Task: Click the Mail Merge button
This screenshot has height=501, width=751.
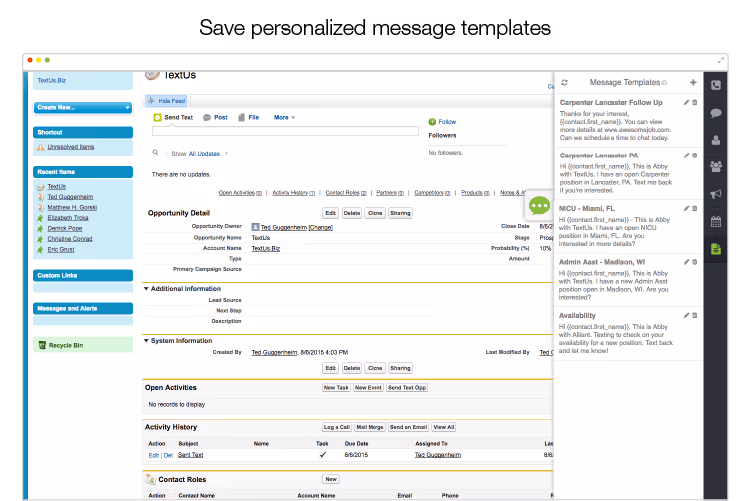Action: click(x=370, y=427)
